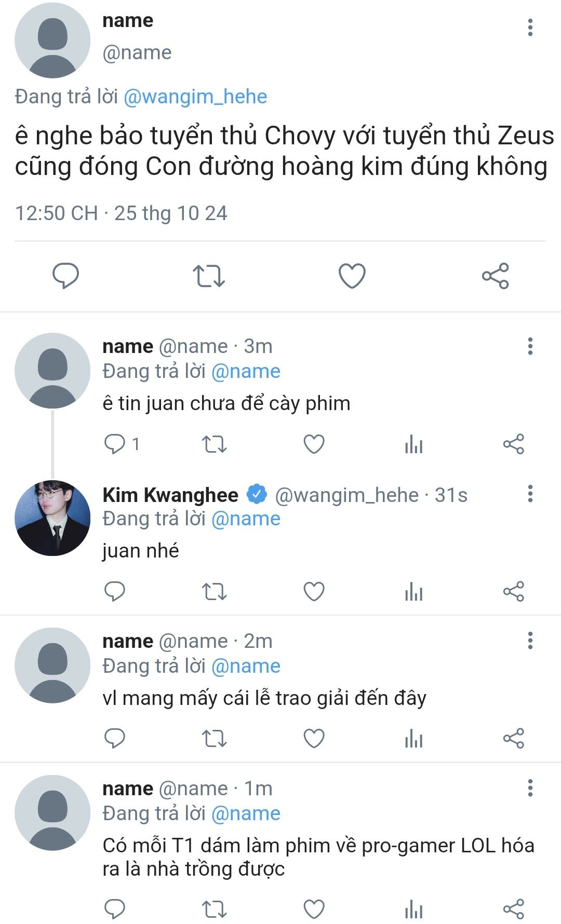Open more options on the 3m-old reply

[530, 346]
